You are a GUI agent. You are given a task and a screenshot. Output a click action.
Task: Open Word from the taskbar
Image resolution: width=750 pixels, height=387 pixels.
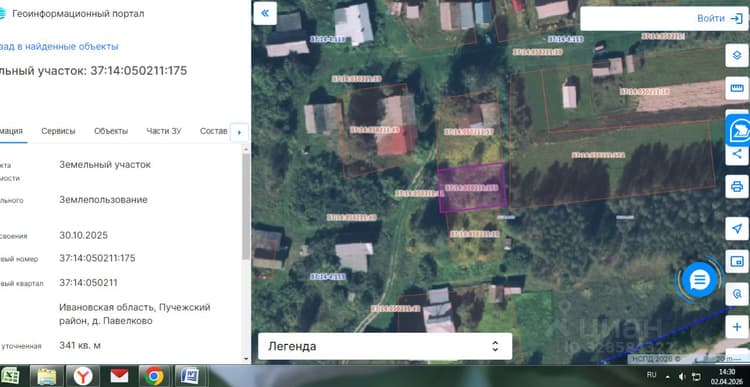pos(190,376)
